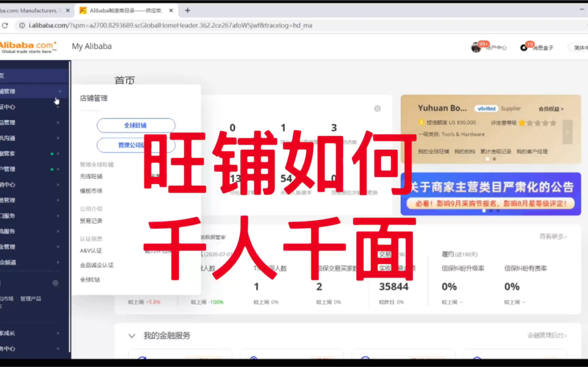Expand sidebar row ending in 流服务
The height and width of the screenshot is (367, 588).
[x=34, y=231]
